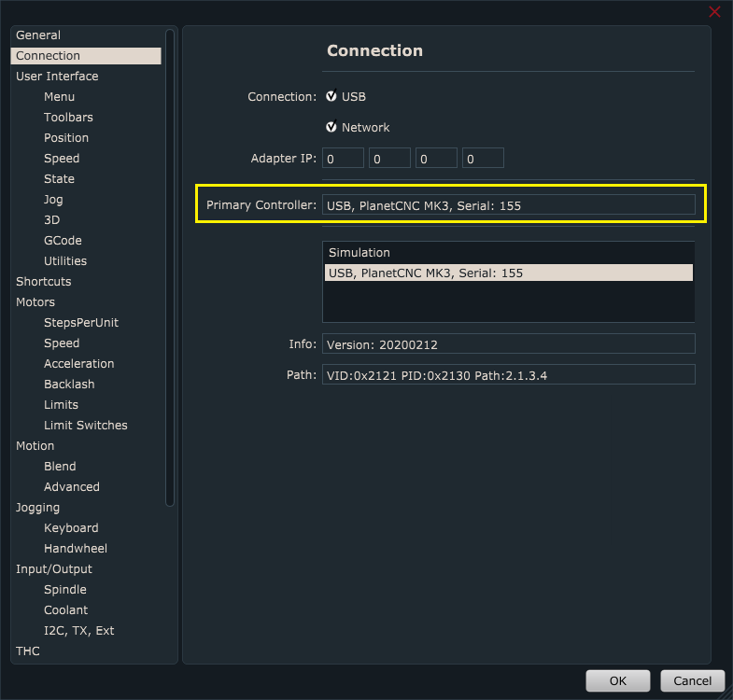
Task: Toggle the USB connection checkbox
Action: point(331,96)
